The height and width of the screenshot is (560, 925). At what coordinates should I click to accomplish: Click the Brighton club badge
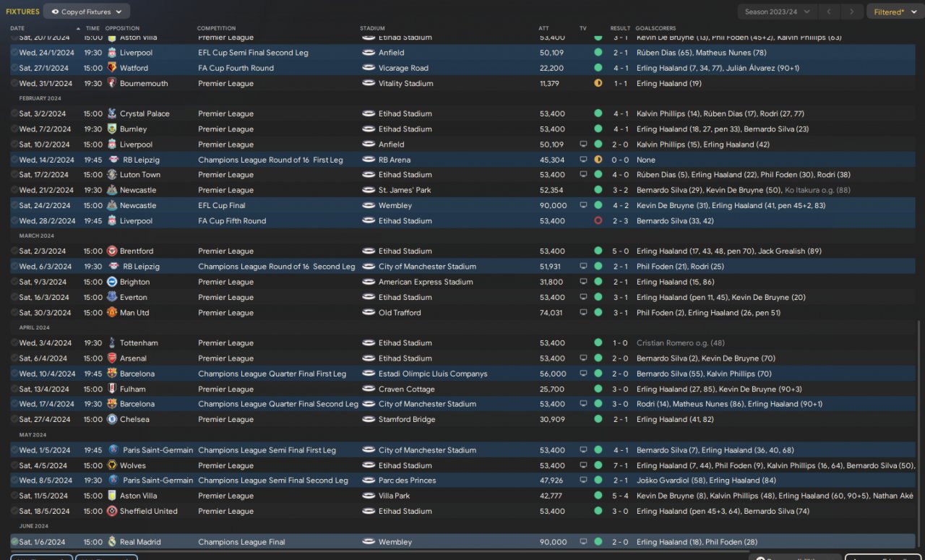112,282
